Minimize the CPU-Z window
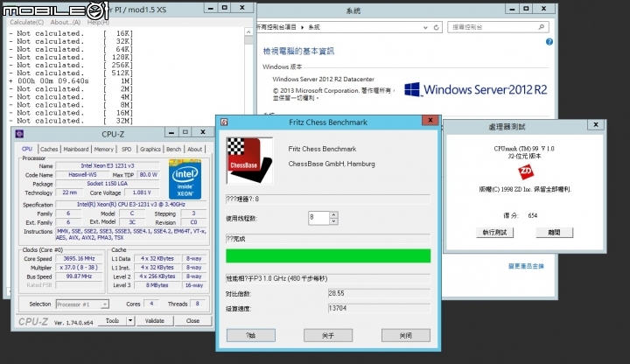This screenshot has height=364, width=630. (171, 132)
